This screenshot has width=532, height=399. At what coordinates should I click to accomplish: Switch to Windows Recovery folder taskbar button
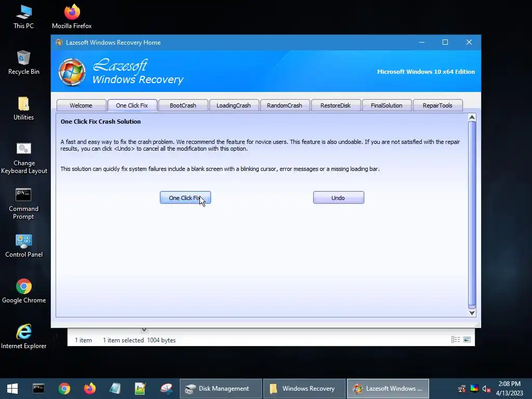[304, 389]
